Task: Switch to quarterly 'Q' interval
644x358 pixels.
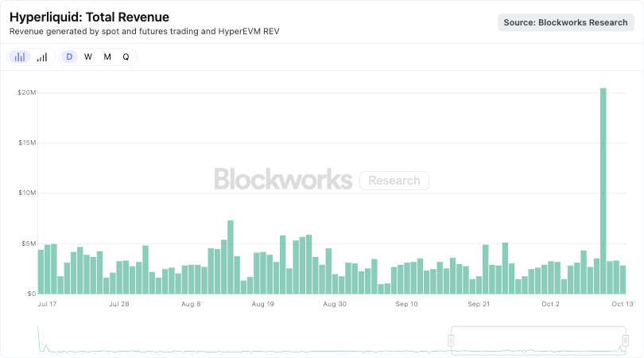Action: click(x=126, y=56)
